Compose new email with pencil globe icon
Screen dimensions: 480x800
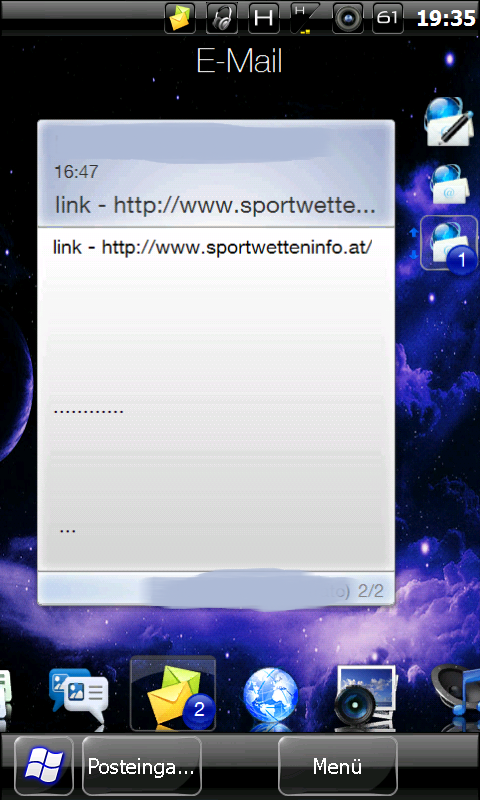[448, 121]
